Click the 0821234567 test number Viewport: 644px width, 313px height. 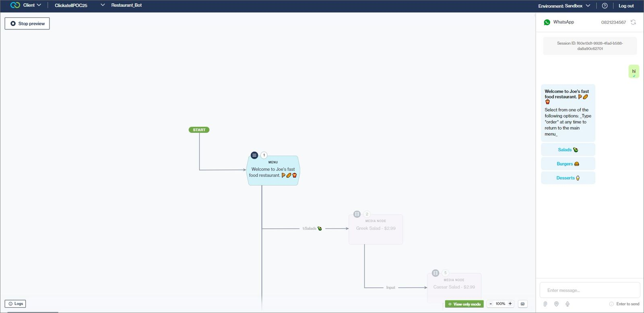point(613,22)
